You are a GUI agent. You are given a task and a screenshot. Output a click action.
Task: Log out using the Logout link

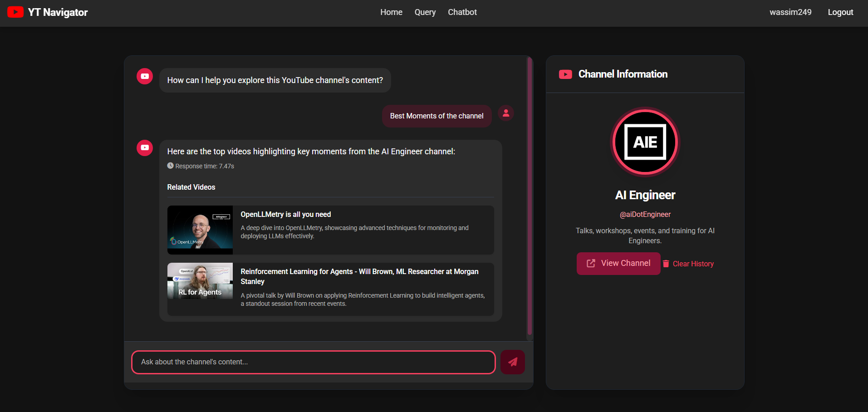(840, 12)
